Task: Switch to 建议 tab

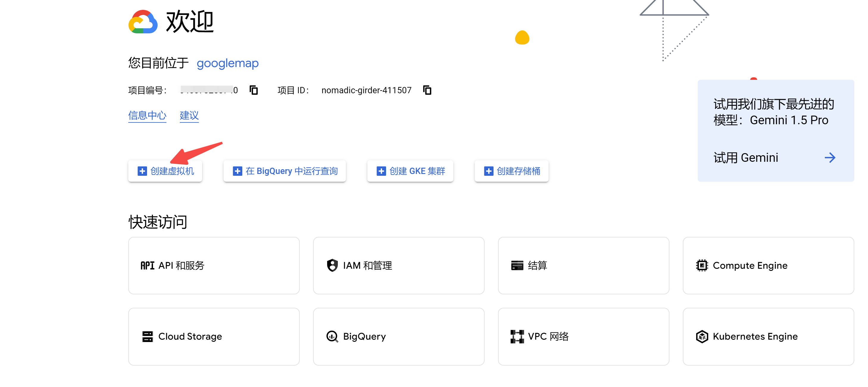Action: pyautogui.click(x=189, y=116)
